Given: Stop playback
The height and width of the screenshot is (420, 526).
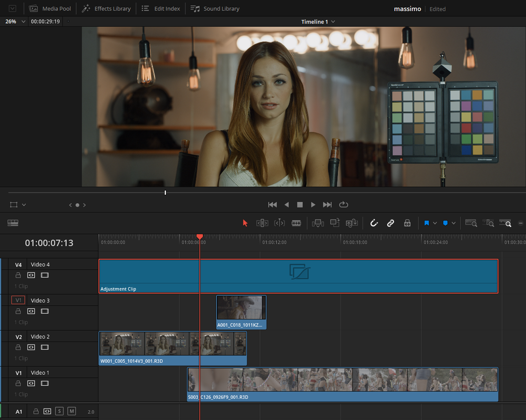Looking at the screenshot, I should 300,204.
